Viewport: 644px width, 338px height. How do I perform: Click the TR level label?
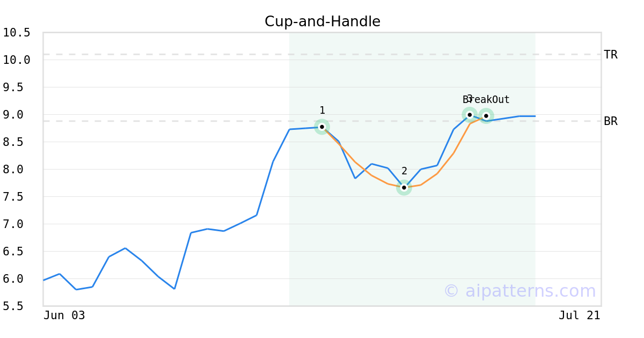click(x=611, y=55)
